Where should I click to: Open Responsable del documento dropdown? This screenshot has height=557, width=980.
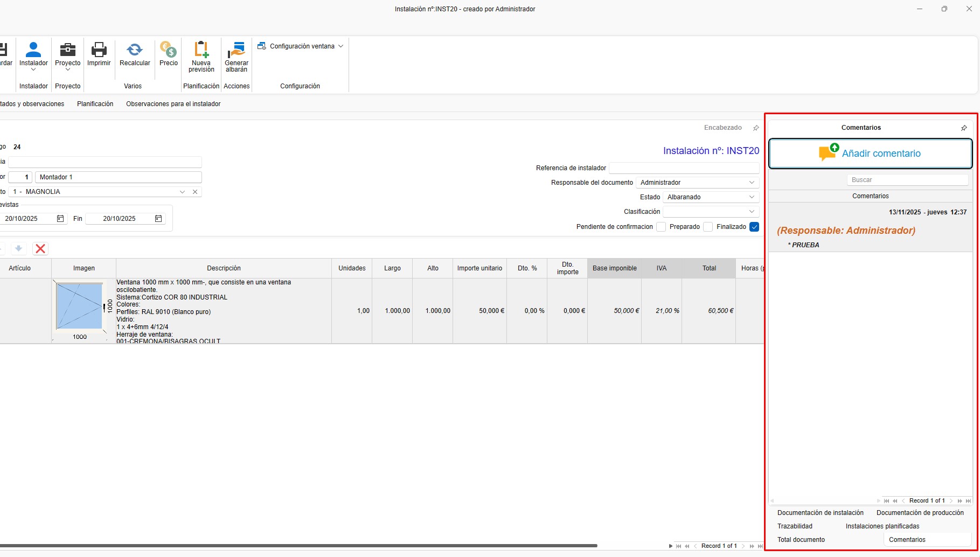click(752, 183)
